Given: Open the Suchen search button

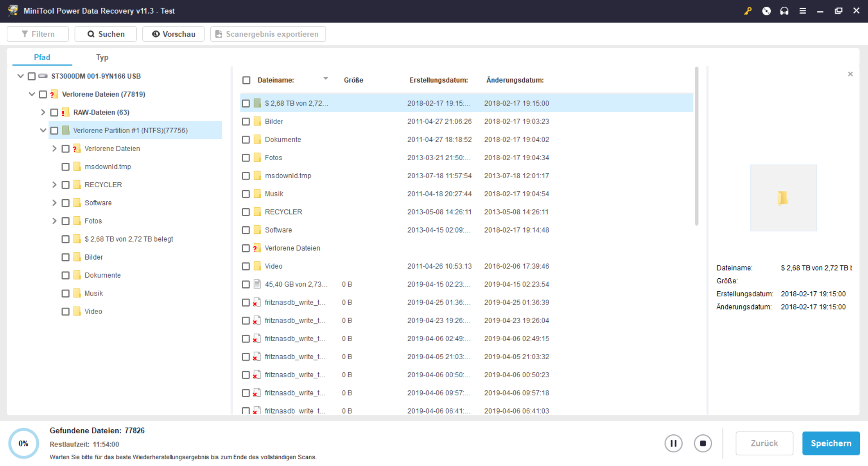Looking at the screenshot, I should [106, 34].
